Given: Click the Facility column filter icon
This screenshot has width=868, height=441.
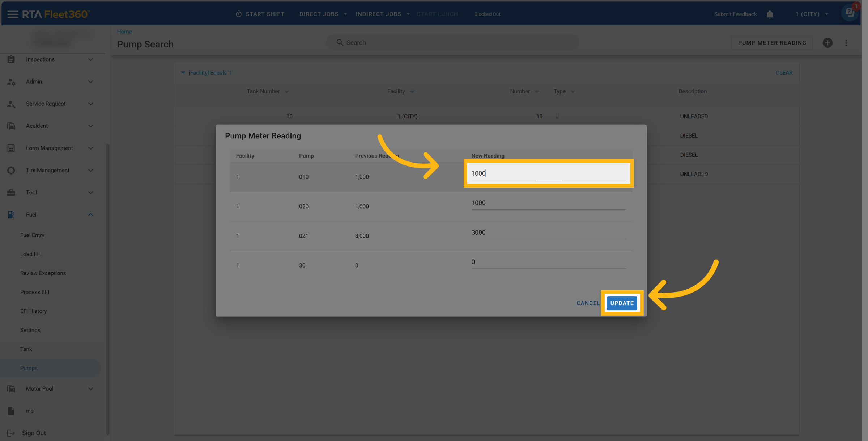Looking at the screenshot, I should click(412, 91).
